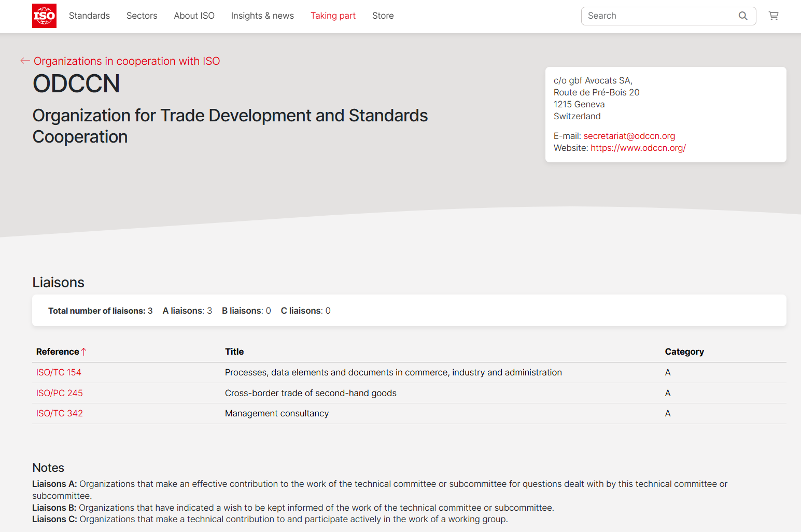This screenshot has width=801, height=532.
Task: Open the shopping cart icon
Action: click(x=773, y=16)
